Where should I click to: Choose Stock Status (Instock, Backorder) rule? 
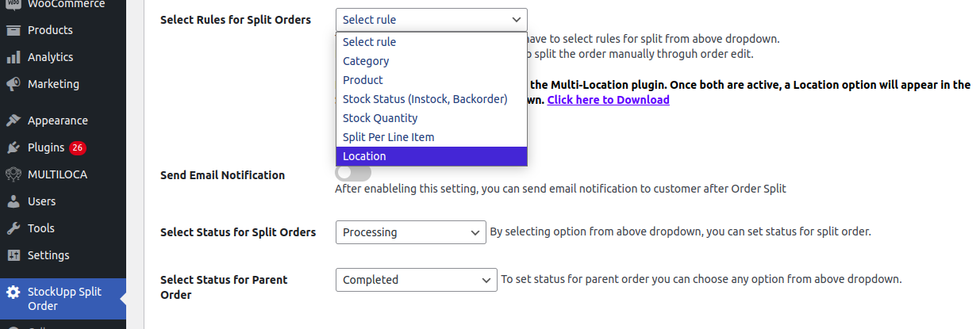coord(425,99)
